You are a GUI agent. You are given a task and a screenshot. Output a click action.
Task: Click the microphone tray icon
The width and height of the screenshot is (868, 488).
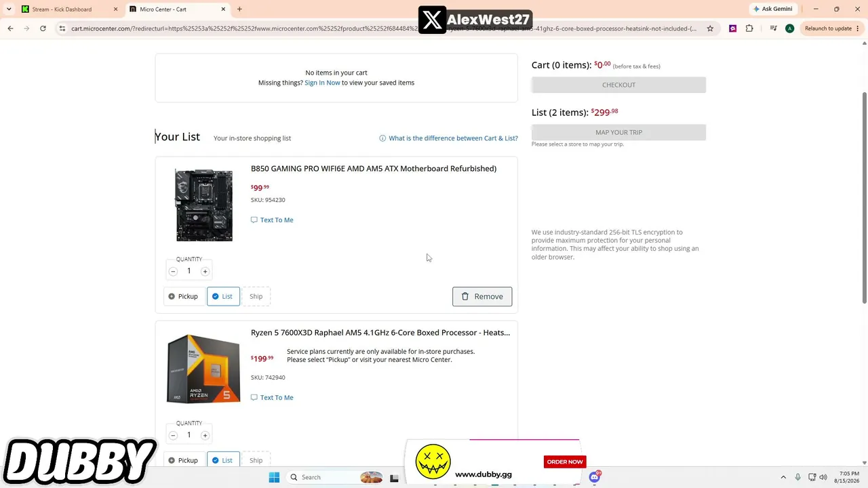point(797,477)
